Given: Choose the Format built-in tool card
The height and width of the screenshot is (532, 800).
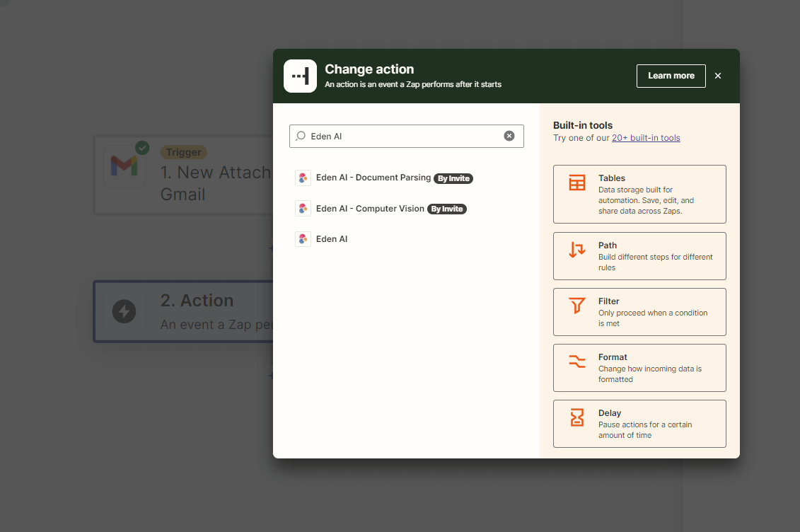Looking at the screenshot, I should click(639, 368).
